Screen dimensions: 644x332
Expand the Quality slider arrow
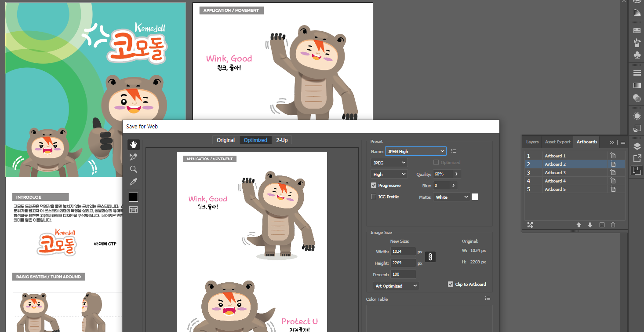pos(457,174)
